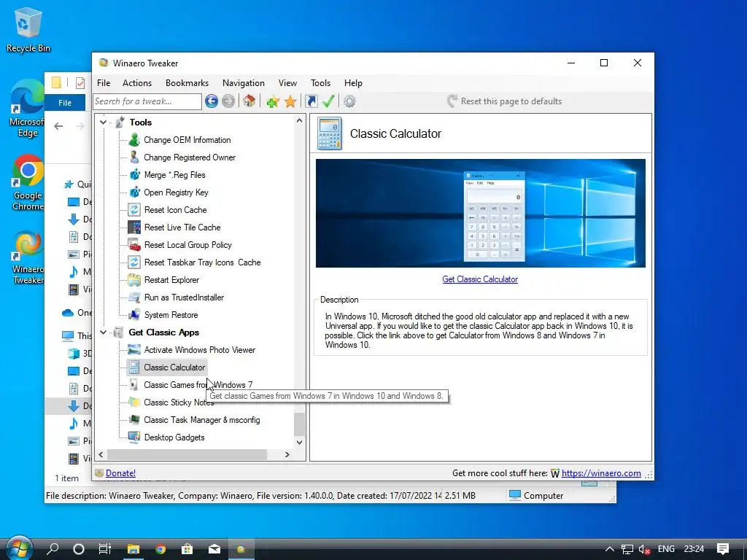747x560 pixels.
Task: Open bookmarks with the yellow star icon
Action: pos(290,101)
